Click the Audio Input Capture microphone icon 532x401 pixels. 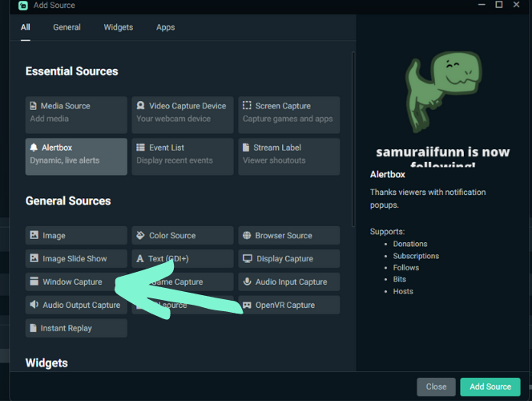(x=248, y=282)
